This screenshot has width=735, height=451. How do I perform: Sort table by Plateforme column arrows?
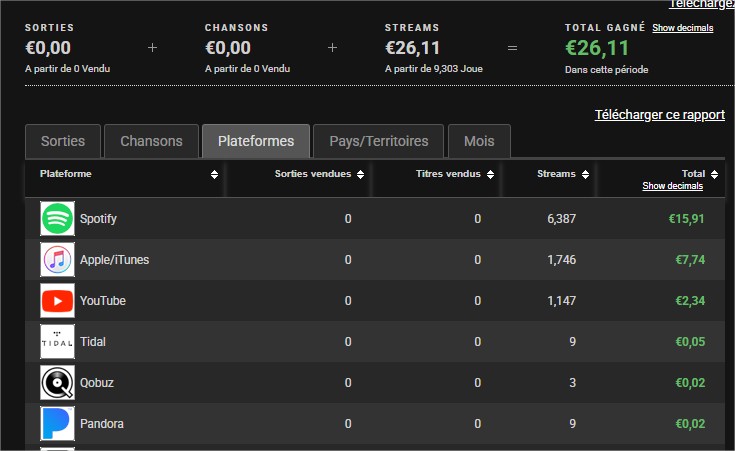click(214, 174)
